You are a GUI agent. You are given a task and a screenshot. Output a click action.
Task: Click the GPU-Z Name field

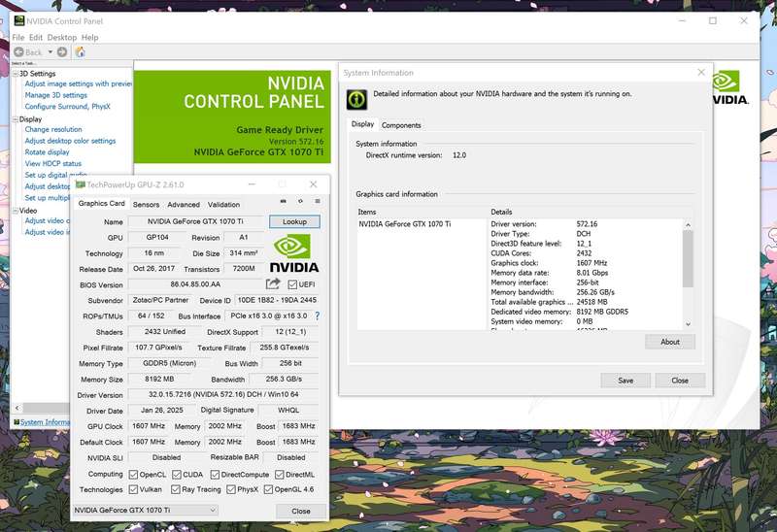click(196, 221)
